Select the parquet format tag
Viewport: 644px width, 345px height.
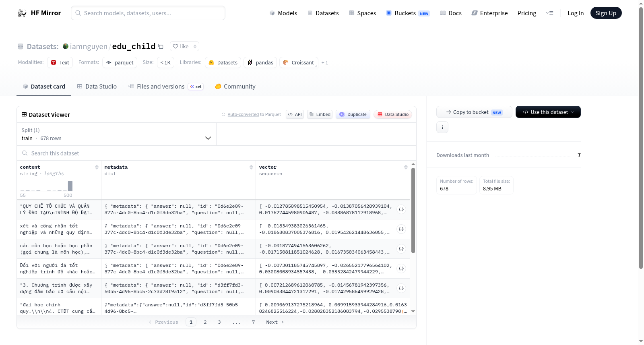coord(120,62)
